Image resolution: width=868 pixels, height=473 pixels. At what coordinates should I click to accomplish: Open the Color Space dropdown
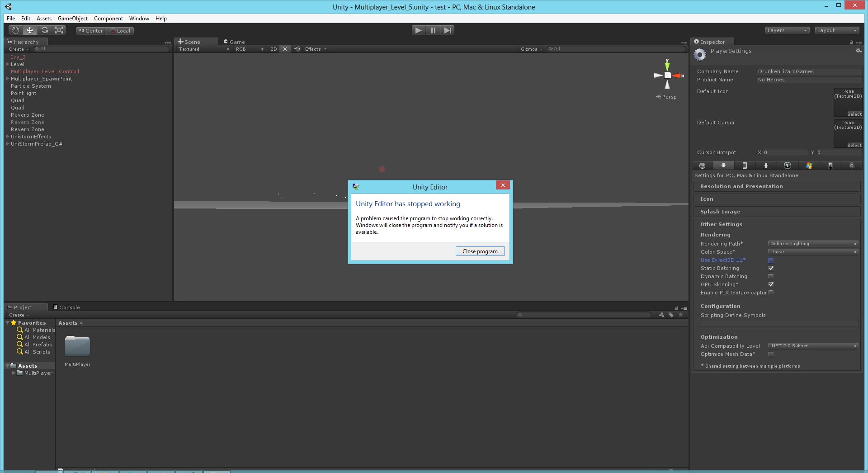tap(812, 252)
